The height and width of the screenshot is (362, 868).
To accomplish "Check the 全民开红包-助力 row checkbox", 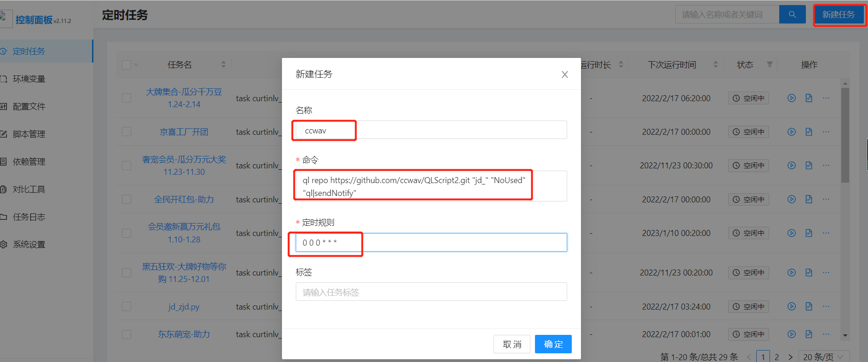I will 126,199.
